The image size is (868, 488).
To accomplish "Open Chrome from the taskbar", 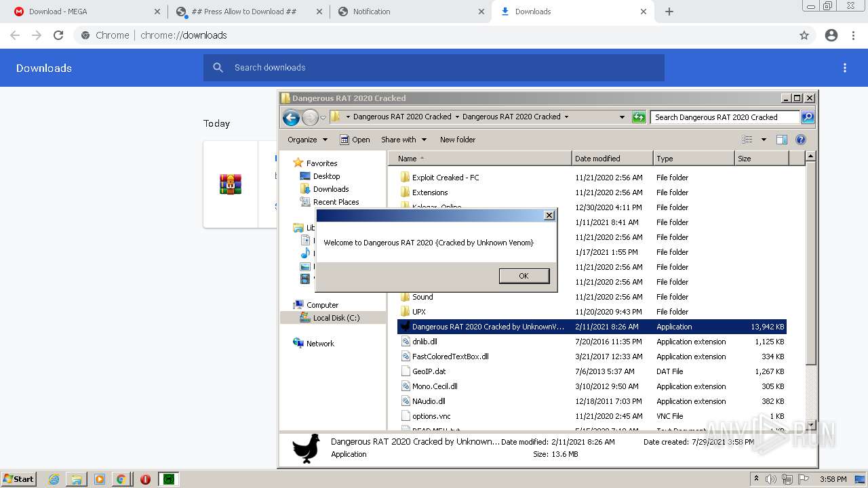I will 121,479.
